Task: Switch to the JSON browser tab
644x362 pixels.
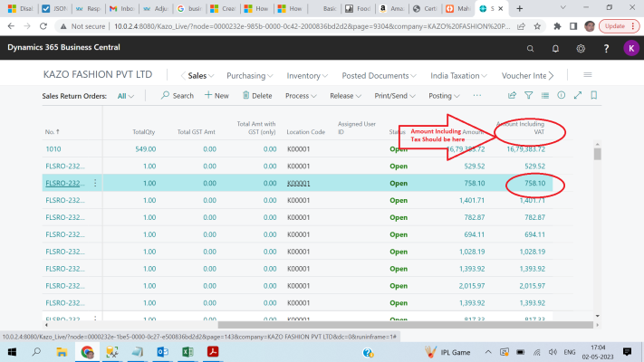Action: [55, 9]
